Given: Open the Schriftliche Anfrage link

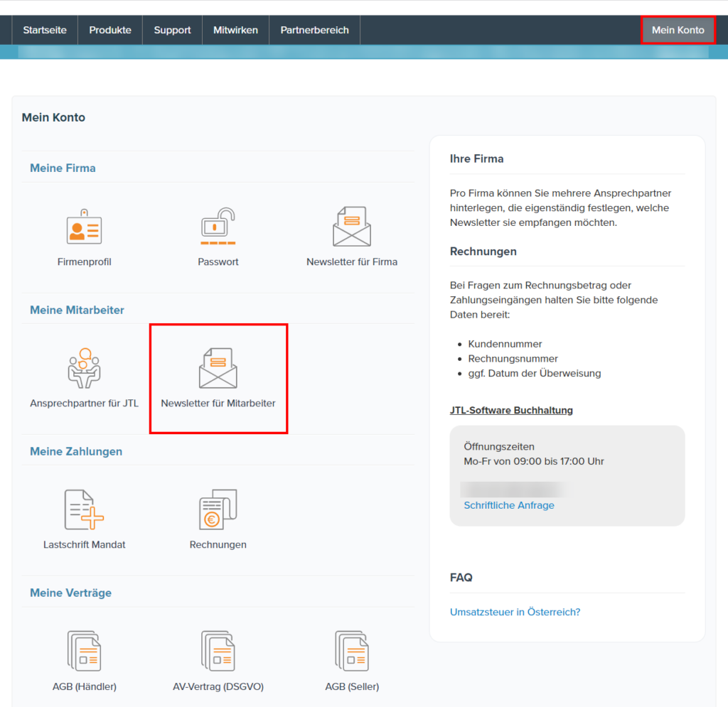Looking at the screenshot, I should tap(509, 505).
